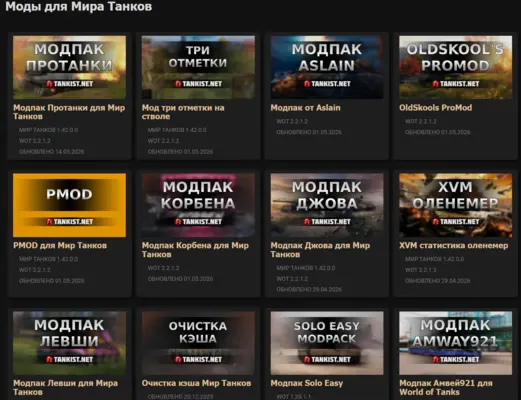Click Мир Танков 1.42.0.0 under Модпак Протанки

pyautogui.click(x=48, y=130)
